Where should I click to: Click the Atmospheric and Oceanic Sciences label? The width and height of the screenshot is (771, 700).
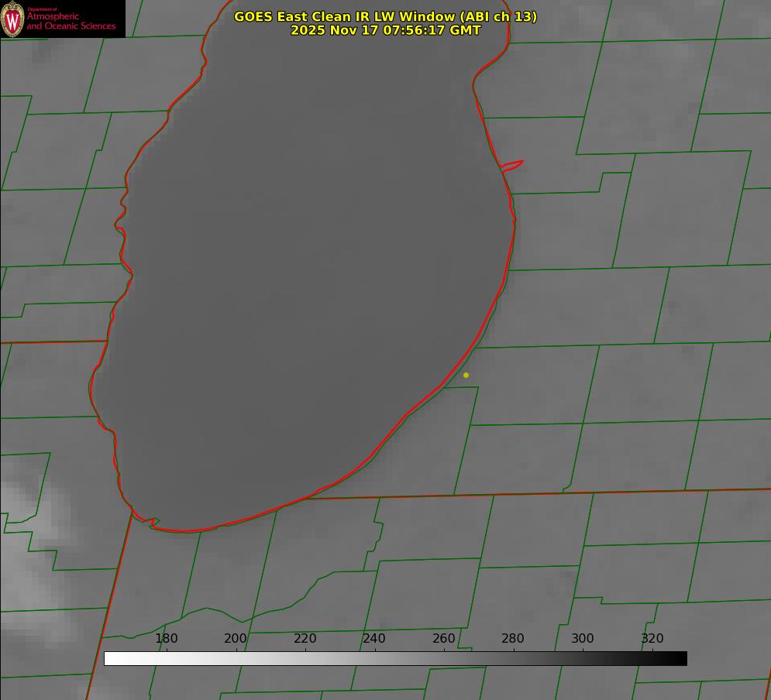pyautogui.click(x=71, y=21)
